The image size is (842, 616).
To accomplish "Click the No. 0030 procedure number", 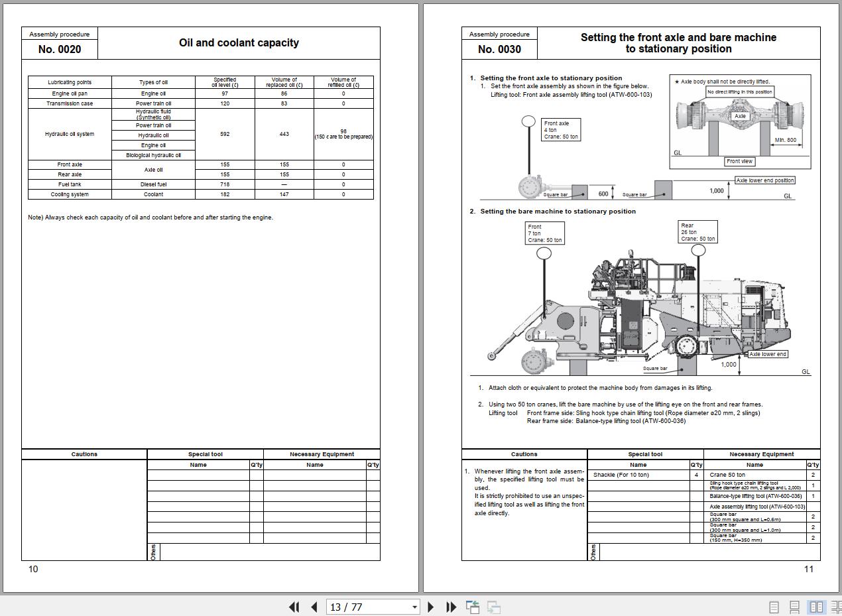I will [x=499, y=49].
